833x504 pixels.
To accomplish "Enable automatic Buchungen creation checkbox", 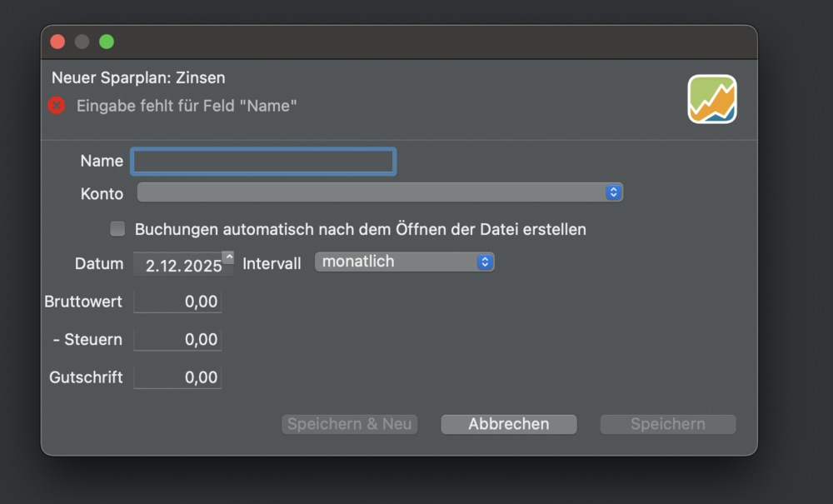I will pos(117,229).
